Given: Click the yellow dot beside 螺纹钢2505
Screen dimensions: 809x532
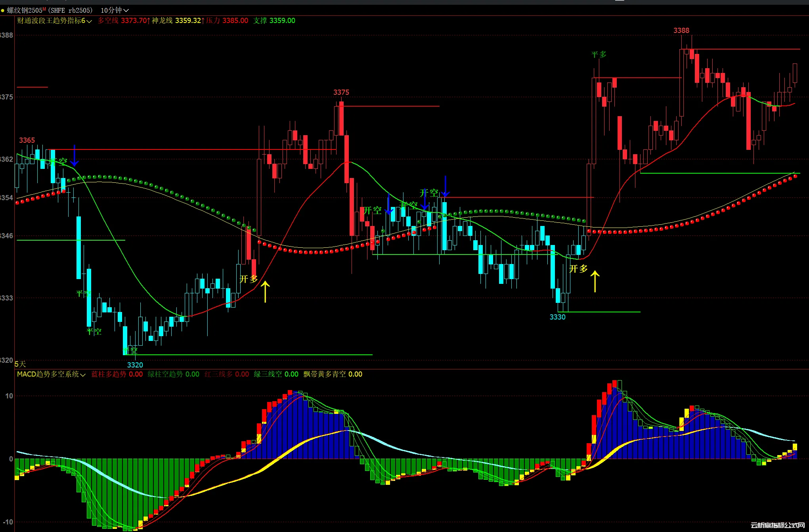Looking at the screenshot, I should (x=3, y=11).
